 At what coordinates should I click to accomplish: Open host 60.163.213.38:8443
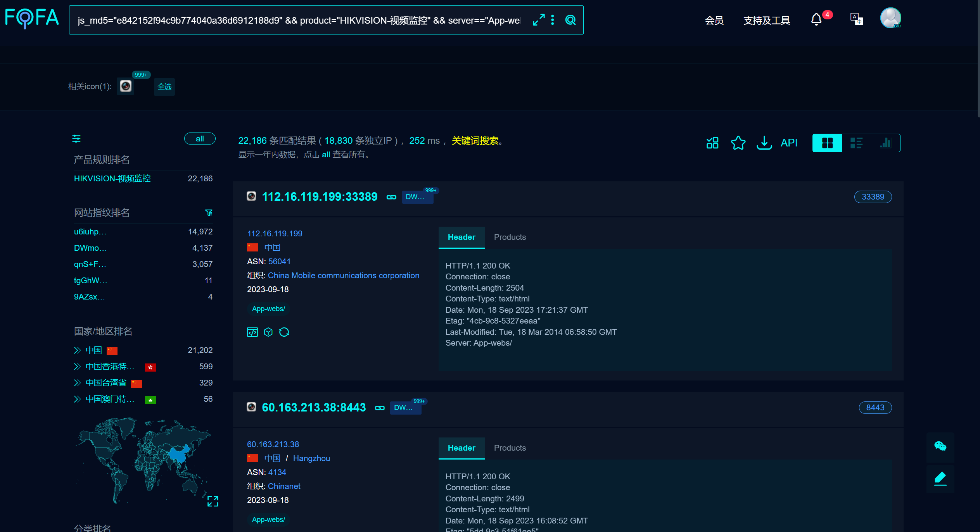[x=314, y=408]
